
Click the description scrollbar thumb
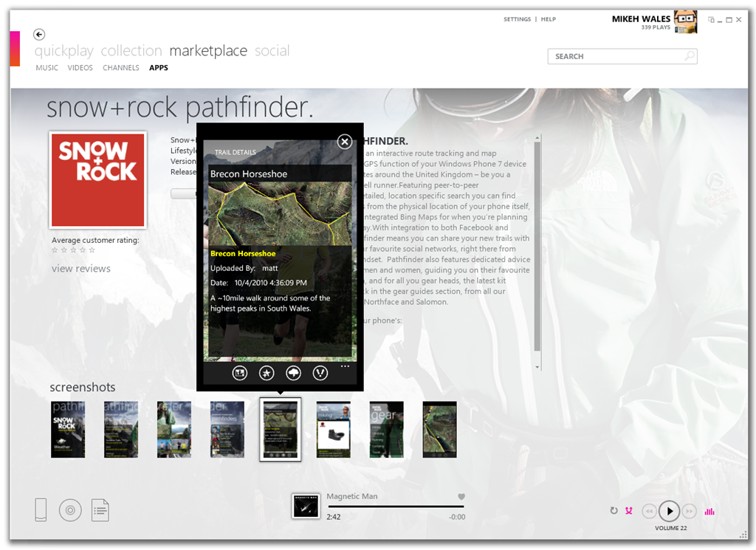click(537, 246)
